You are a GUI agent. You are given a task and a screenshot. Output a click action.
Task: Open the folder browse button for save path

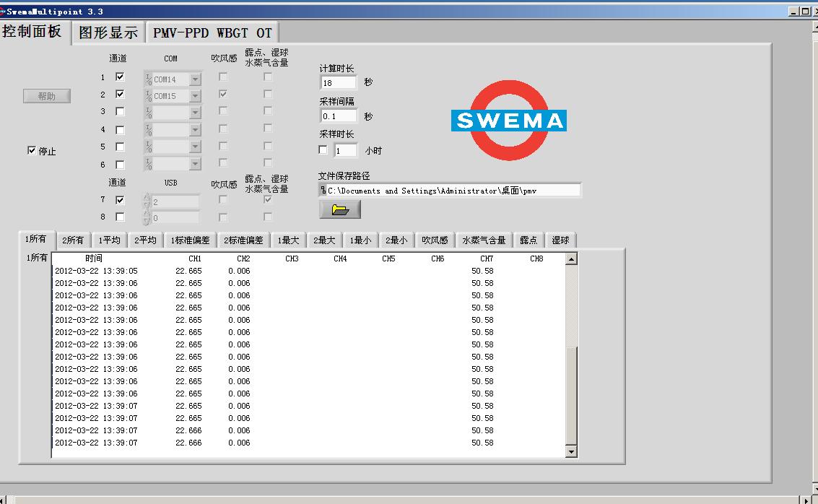340,209
